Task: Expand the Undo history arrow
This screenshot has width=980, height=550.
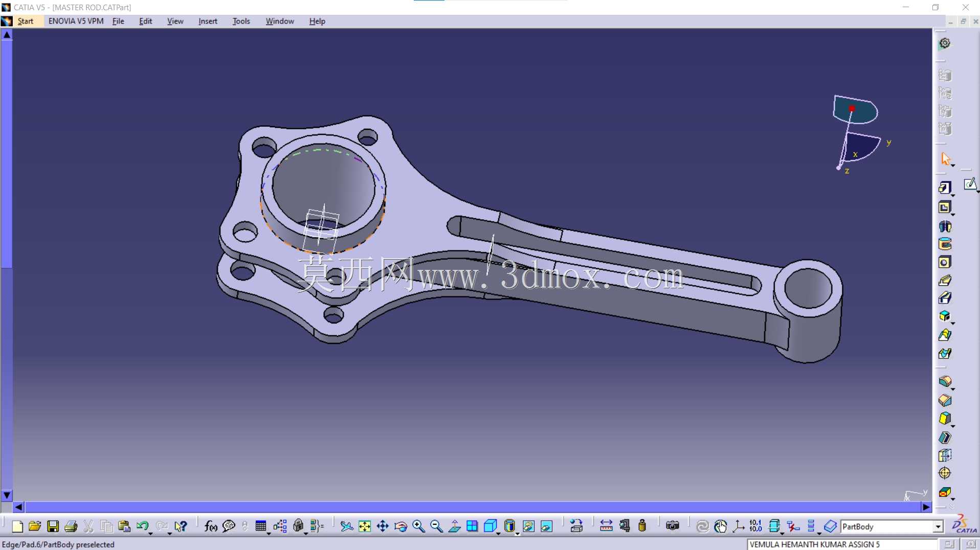Action: pyautogui.click(x=150, y=533)
